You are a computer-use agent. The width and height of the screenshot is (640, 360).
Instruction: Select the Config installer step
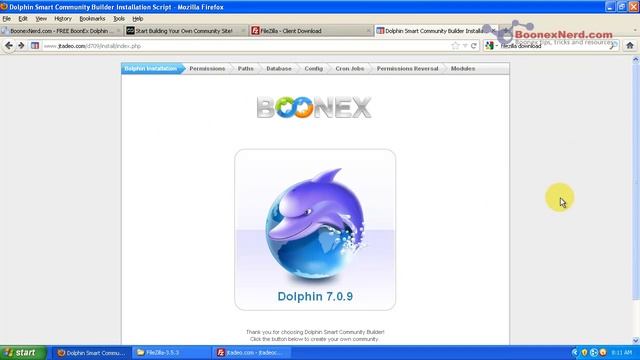pyautogui.click(x=313, y=69)
